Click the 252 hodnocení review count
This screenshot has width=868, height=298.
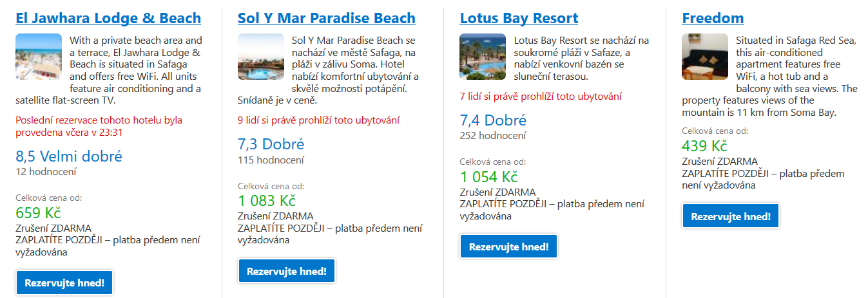493,136
